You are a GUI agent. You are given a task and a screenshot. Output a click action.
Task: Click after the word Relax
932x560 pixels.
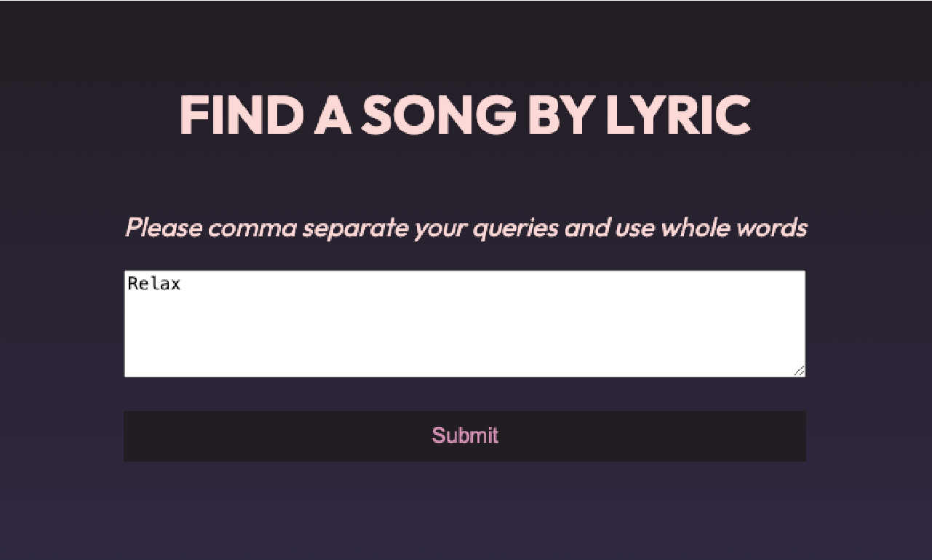(x=183, y=284)
